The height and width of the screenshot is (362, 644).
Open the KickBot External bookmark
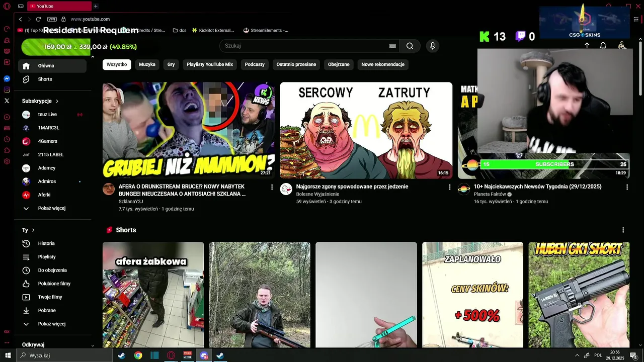tap(213, 30)
